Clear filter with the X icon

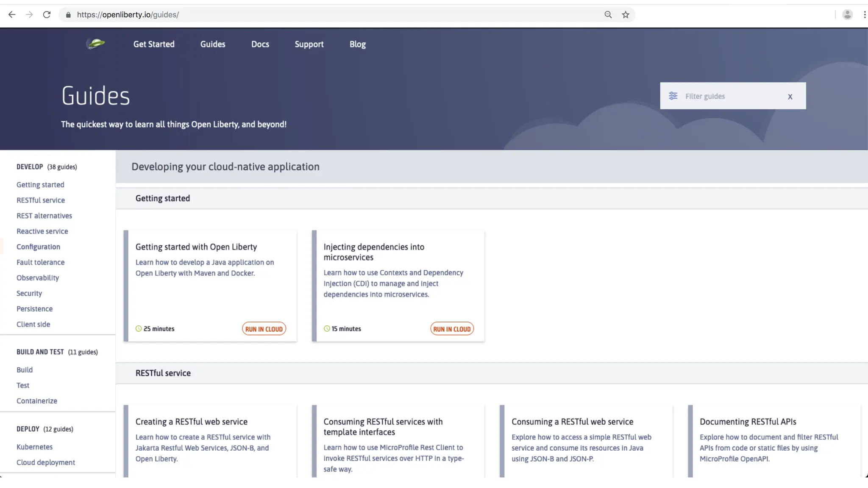point(790,97)
